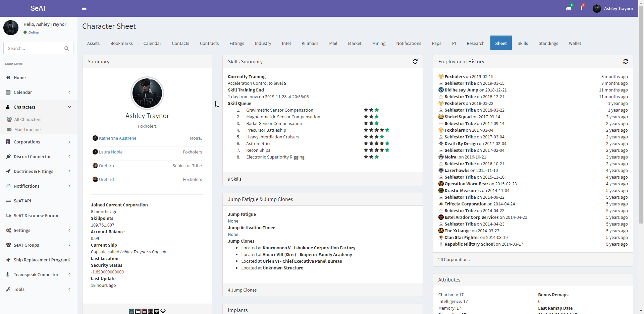Image resolution: width=644 pixels, height=314 pixels.
Task: Click the Death By Design corporation logo
Action: coord(441,143)
